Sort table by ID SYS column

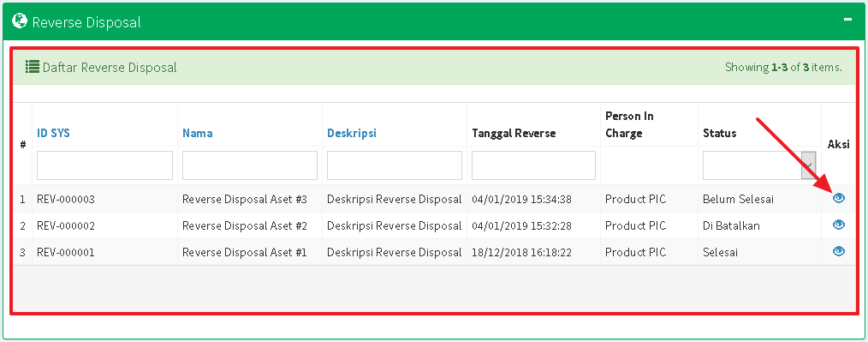coord(53,133)
